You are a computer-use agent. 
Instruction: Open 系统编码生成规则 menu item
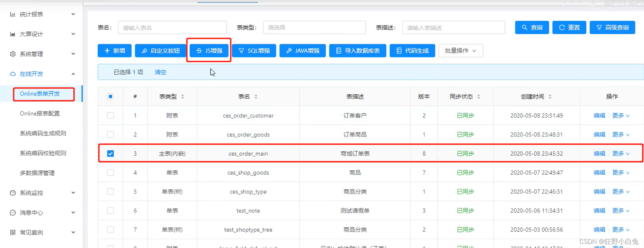pos(43,133)
